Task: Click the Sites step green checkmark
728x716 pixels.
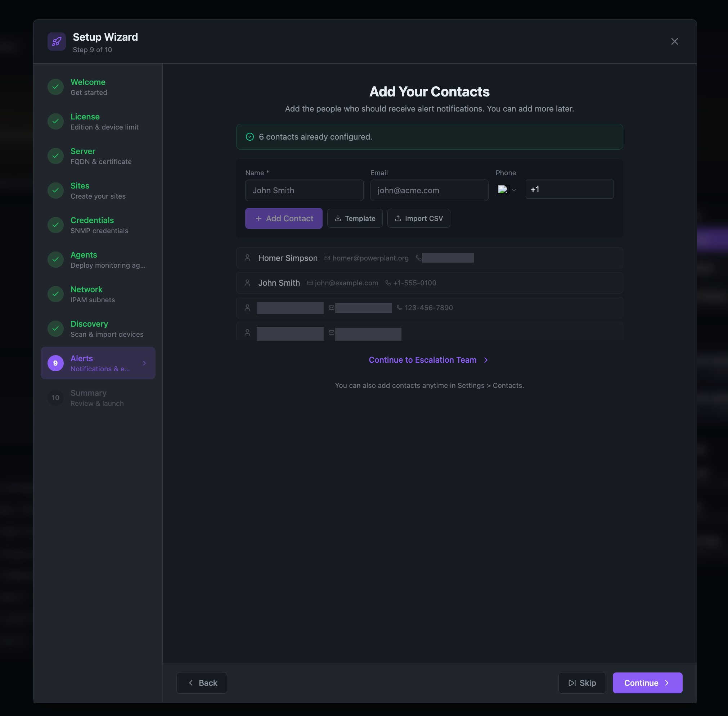Action: 56,191
